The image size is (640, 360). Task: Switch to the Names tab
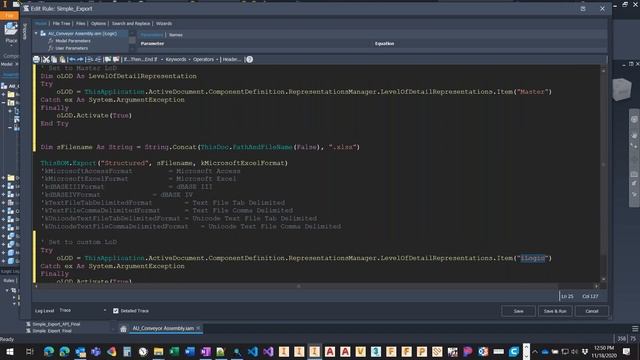tap(176, 35)
